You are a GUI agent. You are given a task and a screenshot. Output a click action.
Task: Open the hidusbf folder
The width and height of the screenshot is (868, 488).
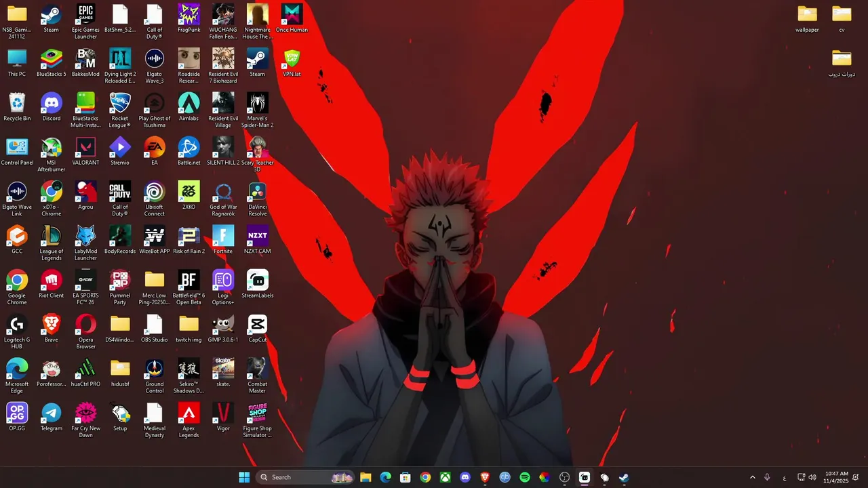120,373
